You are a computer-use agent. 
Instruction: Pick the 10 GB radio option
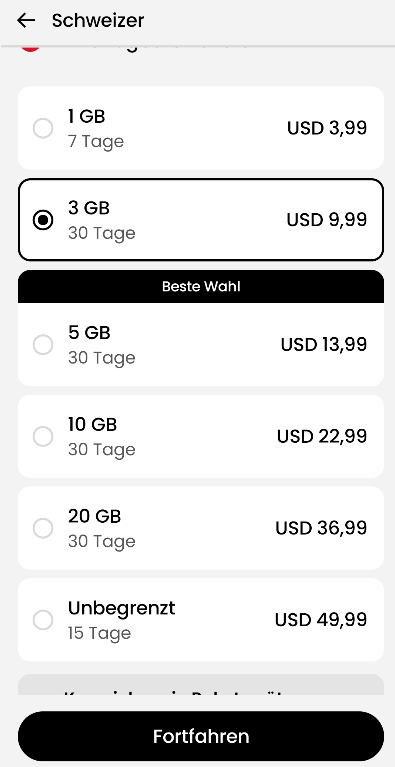(43, 436)
